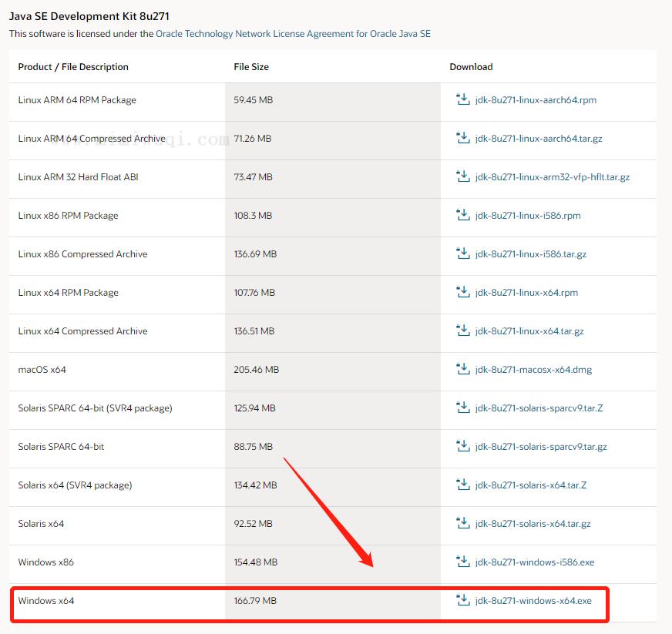
Task: Click 'Download' column header
Action: [x=471, y=67]
